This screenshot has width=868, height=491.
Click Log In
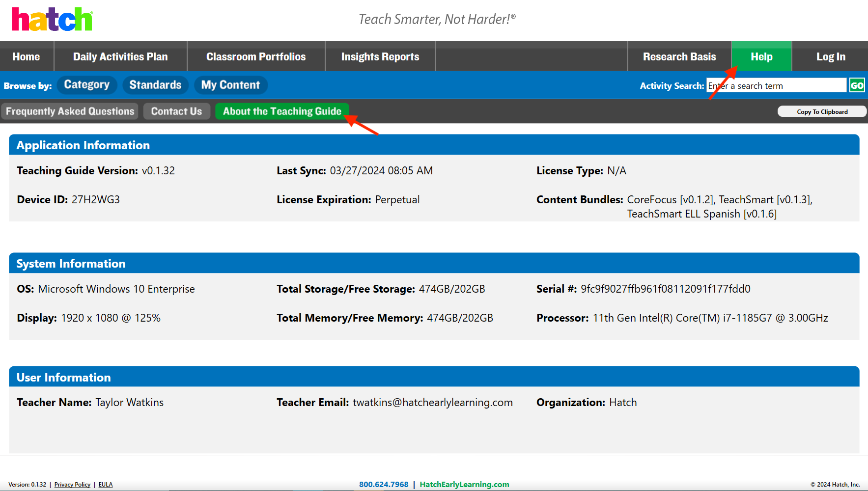[831, 56]
